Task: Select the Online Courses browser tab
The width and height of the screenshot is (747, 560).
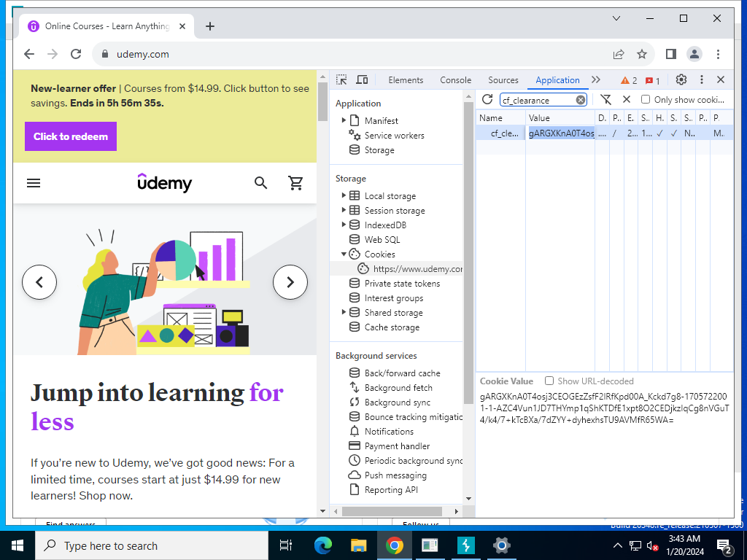Action: (107, 26)
